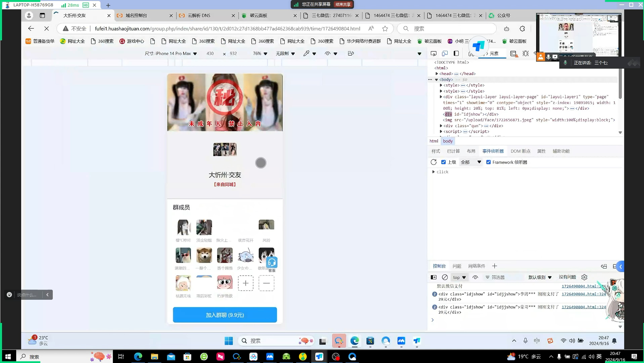Image resolution: width=644 pixels, height=363 pixels.
Task: Switch to the 域名控制台 browser tab
Action: (x=145, y=15)
